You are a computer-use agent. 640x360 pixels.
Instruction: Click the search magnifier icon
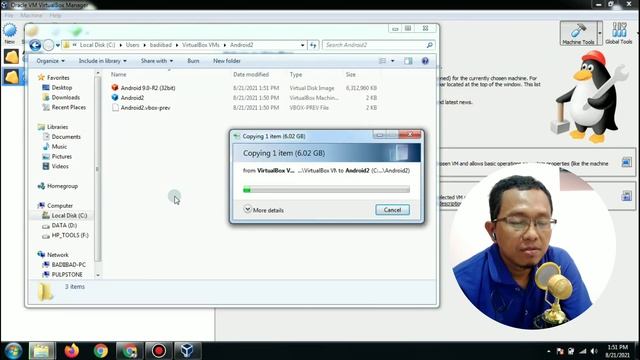click(429, 45)
